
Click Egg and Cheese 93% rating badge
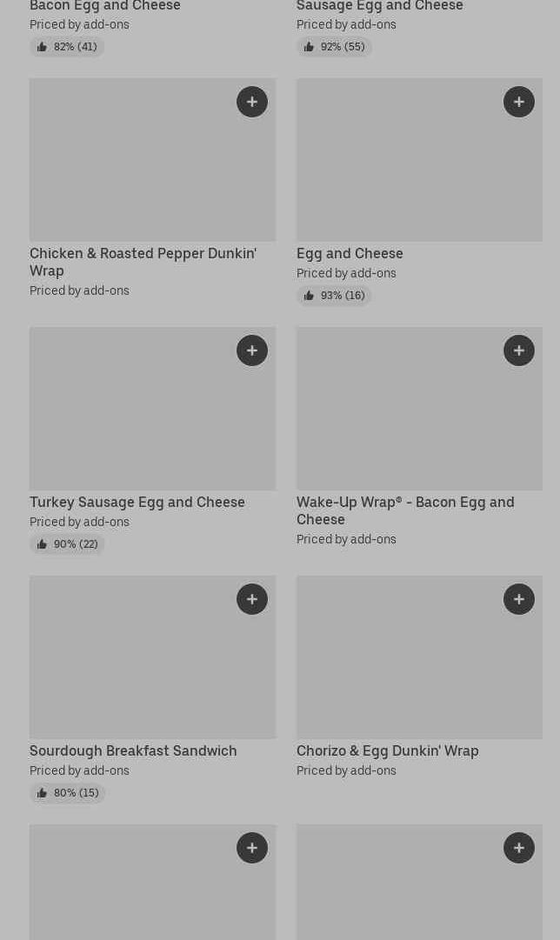[334, 296]
